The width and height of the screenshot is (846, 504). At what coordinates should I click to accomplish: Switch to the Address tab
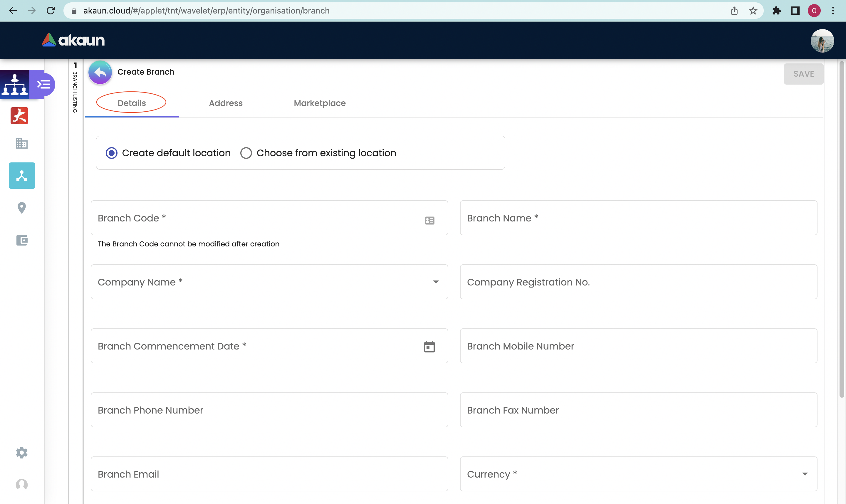coord(226,103)
